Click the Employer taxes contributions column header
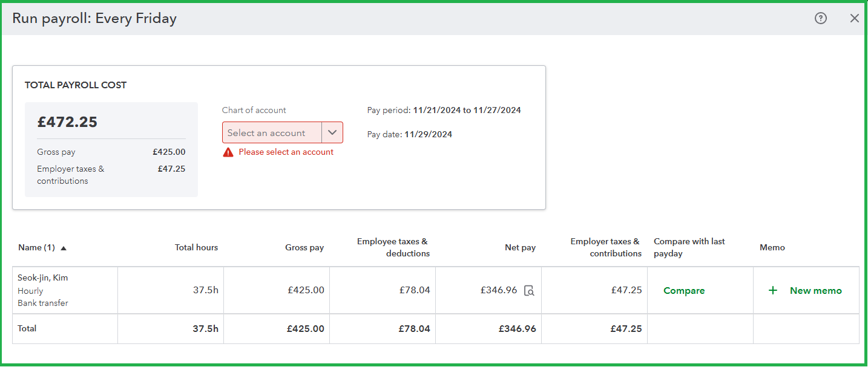 point(605,247)
